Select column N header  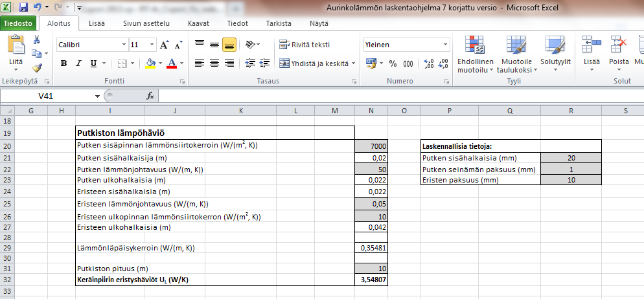pyautogui.click(x=371, y=110)
